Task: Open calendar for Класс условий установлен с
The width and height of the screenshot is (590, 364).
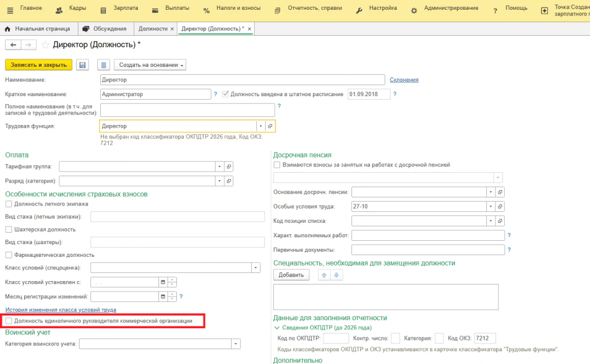Action: pos(163,282)
